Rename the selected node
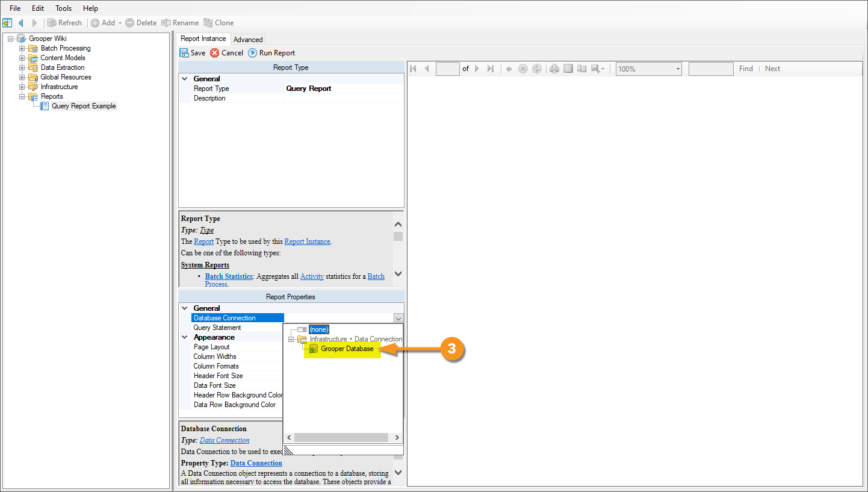The image size is (868, 492). click(x=180, y=23)
